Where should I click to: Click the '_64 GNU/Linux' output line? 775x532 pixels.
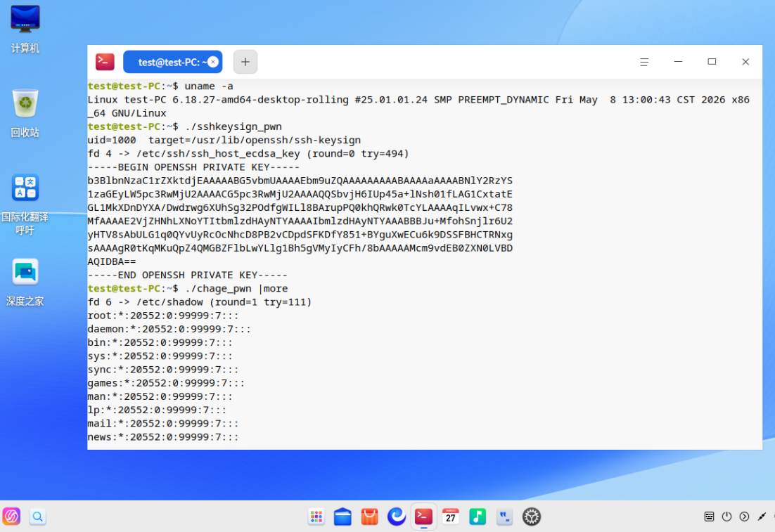pos(127,113)
